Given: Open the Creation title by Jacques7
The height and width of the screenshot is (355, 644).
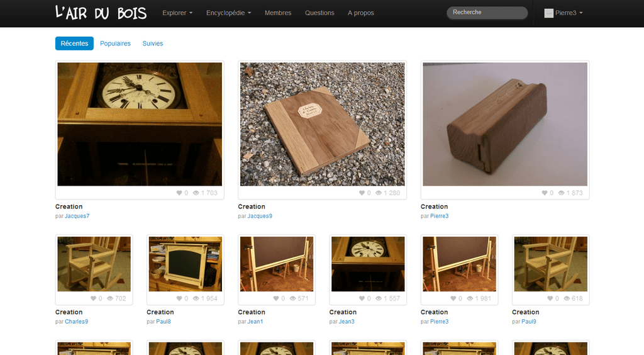Looking at the screenshot, I should [69, 206].
